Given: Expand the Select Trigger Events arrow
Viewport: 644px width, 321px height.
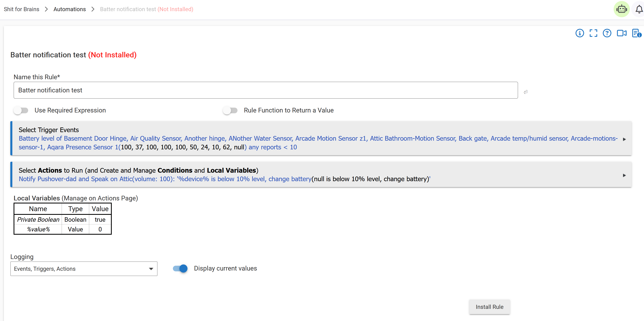Looking at the screenshot, I should 624,139.
